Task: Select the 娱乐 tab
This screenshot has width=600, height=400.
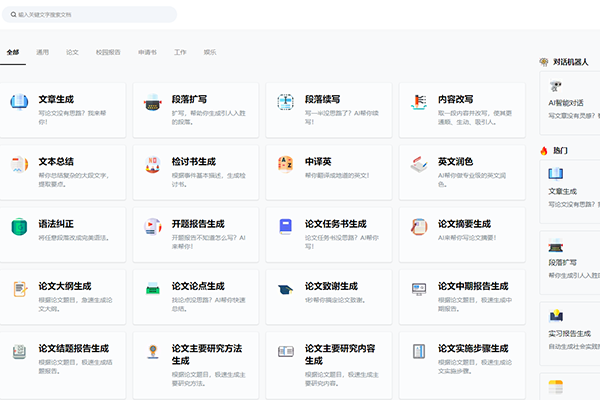Action: tap(210, 52)
